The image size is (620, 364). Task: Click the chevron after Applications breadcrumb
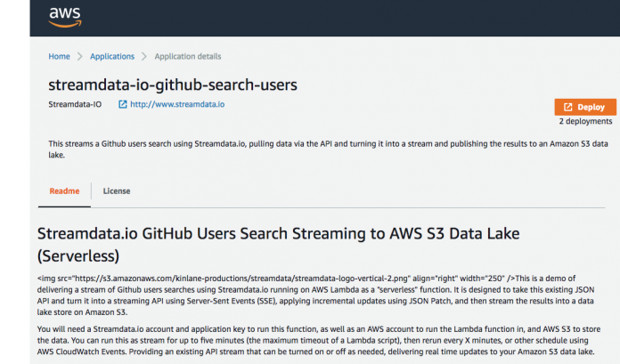coord(144,56)
